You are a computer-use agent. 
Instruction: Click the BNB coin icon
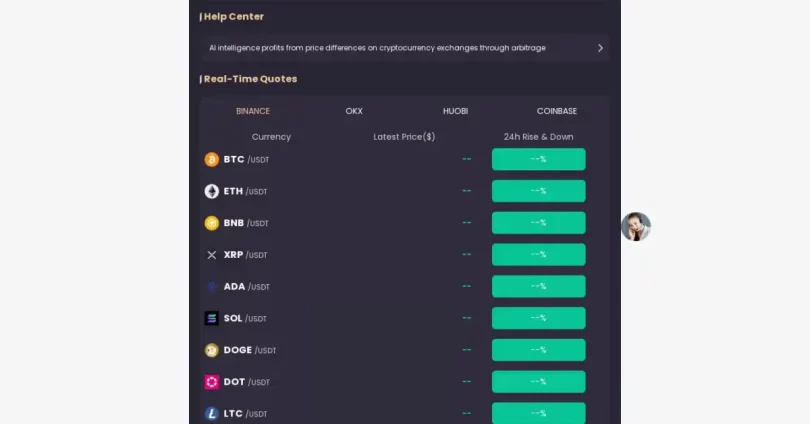pyautogui.click(x=212, y=223)
